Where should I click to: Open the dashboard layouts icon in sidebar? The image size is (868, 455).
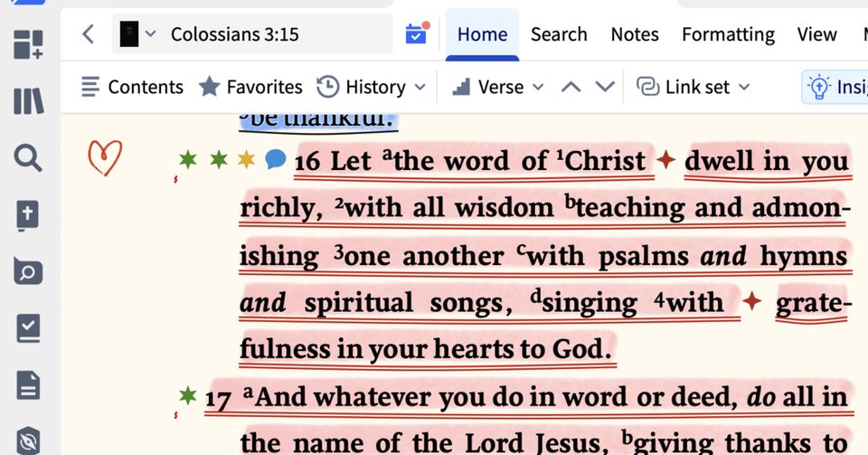pyautogui.click(x=28, y=45)
